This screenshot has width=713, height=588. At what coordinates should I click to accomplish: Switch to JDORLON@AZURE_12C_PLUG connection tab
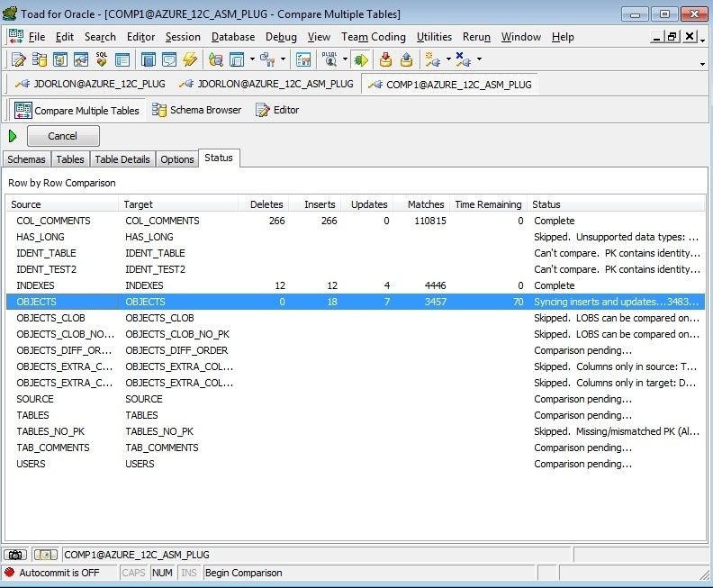[90, 84]
